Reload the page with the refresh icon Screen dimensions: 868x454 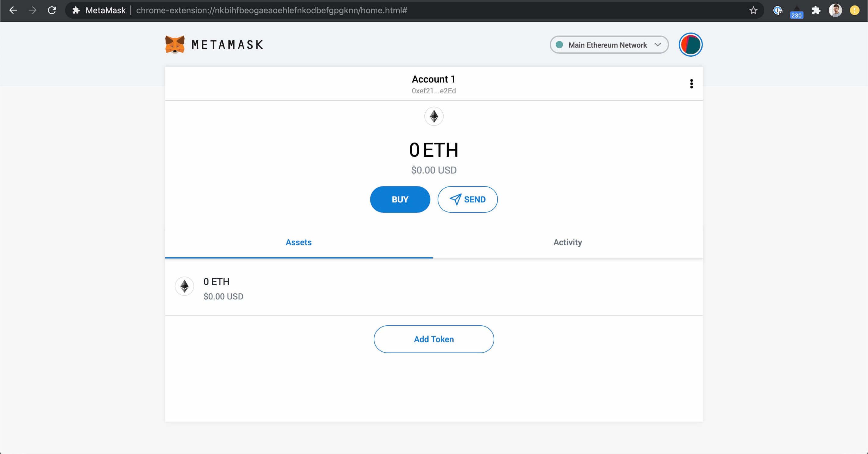[52, 10]
